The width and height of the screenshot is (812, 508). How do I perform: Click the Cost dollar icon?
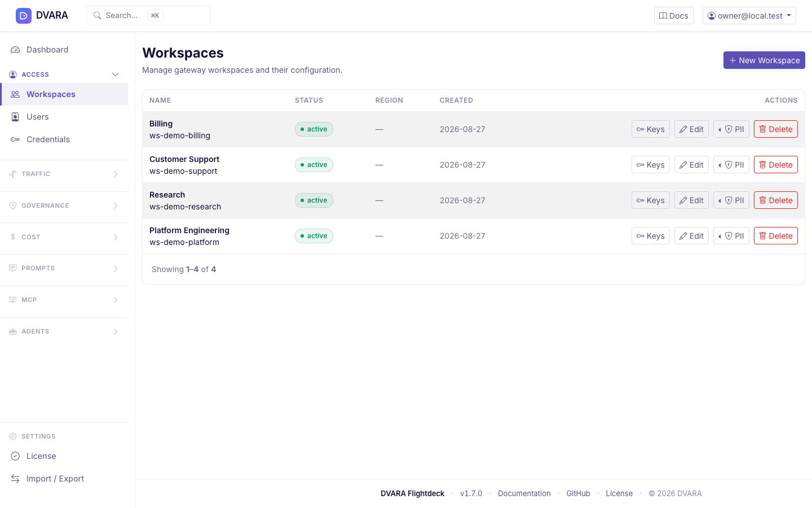pos(13,237)
